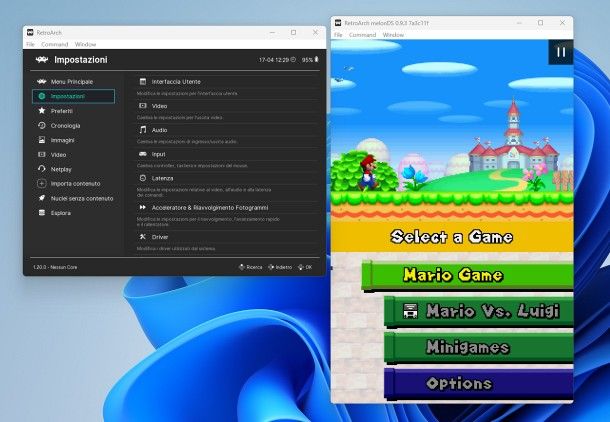Screen dimensions: 610x422
Task: Click the Video settings monitor icon
Action: coord(143,105)
